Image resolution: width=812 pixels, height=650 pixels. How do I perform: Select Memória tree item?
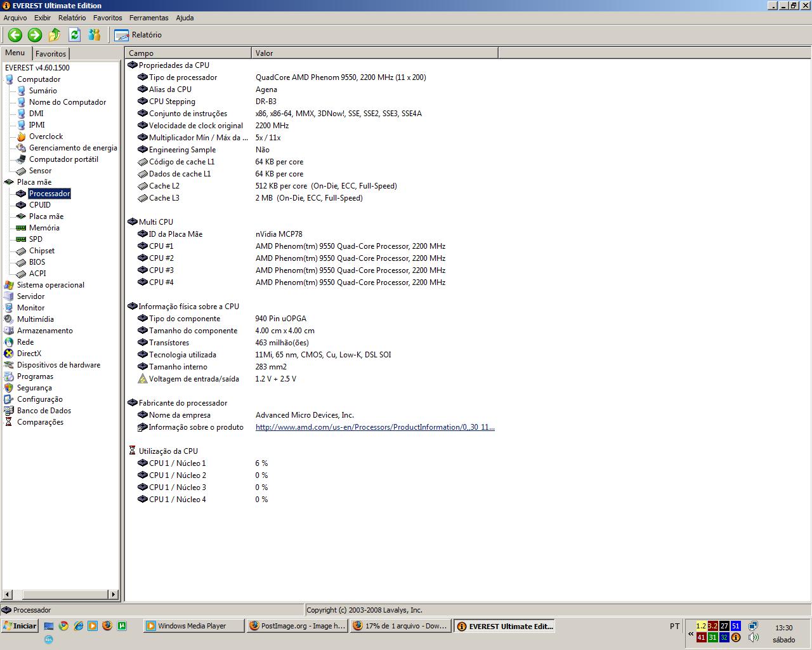44,228
